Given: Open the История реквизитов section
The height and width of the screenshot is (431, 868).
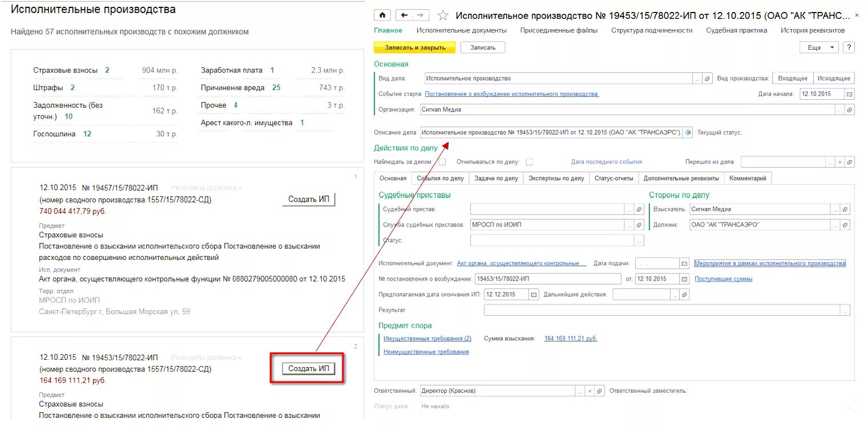Looking at the screenshot, I should pyautogui.click(x=813, y=30).
